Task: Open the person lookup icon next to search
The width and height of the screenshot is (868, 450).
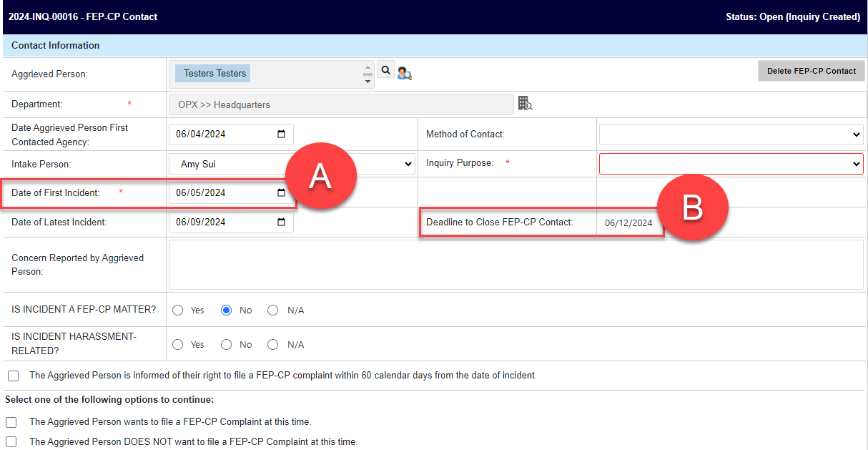Action: click(405, 73)
